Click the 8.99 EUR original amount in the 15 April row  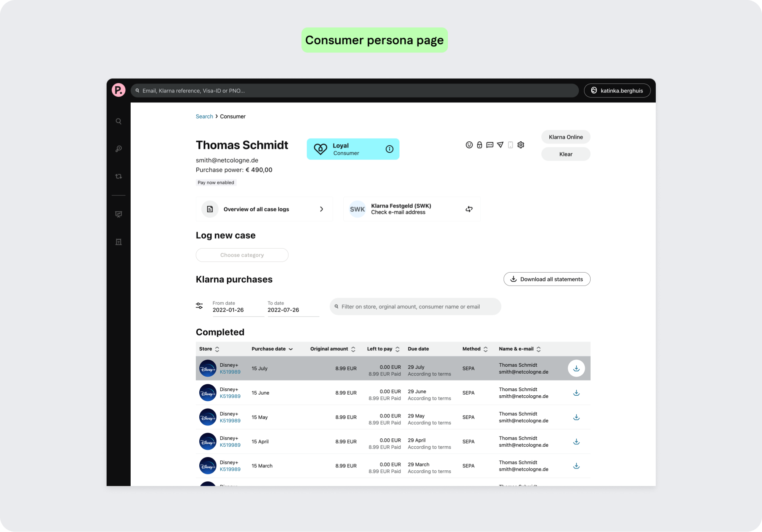click(x=346, y=442)
